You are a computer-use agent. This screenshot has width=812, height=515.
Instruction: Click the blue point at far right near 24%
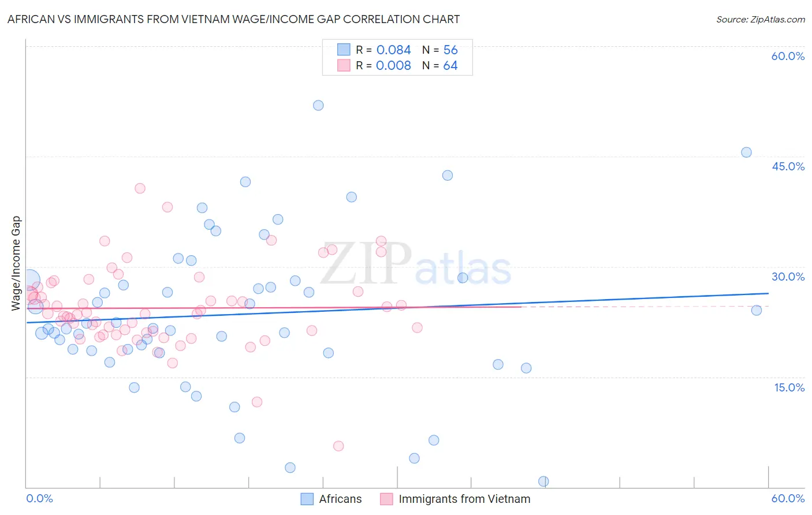(x=757, y=310)
